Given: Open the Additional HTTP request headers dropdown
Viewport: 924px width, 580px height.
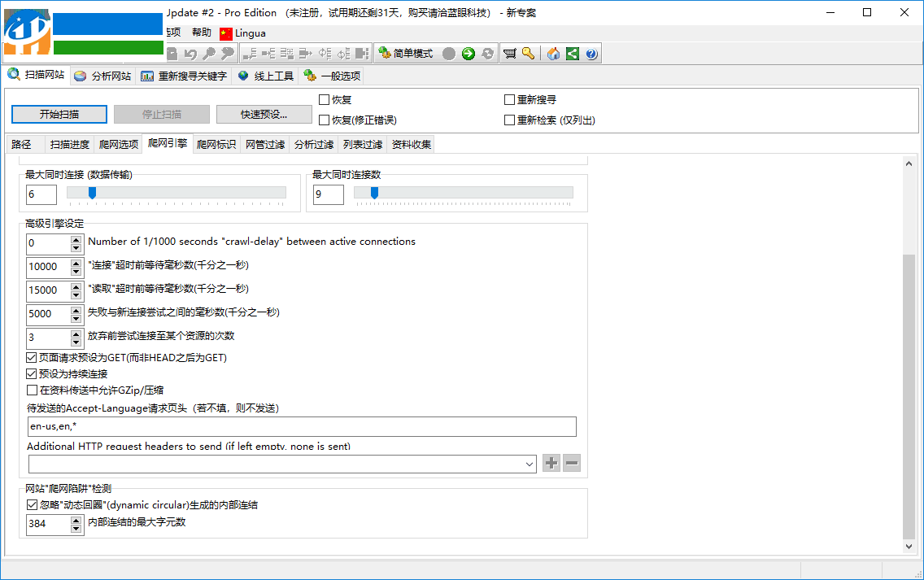Looking at the screenshot, I should point(528,463).
